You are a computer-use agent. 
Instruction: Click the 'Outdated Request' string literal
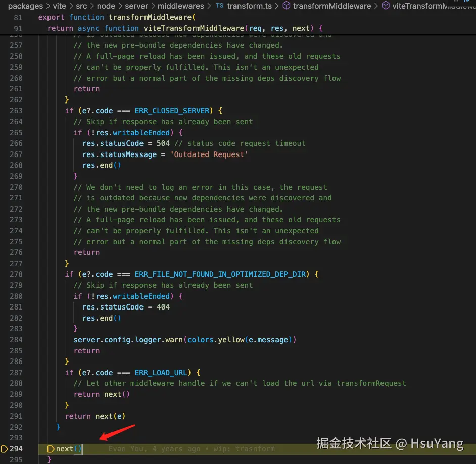(x=209, y=154)
